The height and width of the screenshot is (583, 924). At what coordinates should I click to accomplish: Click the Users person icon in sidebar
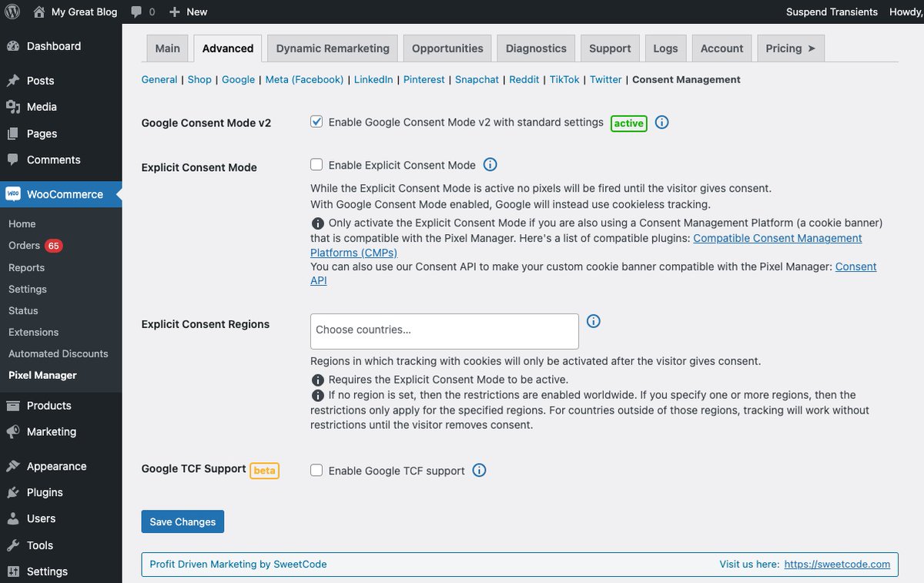[13, 519]
